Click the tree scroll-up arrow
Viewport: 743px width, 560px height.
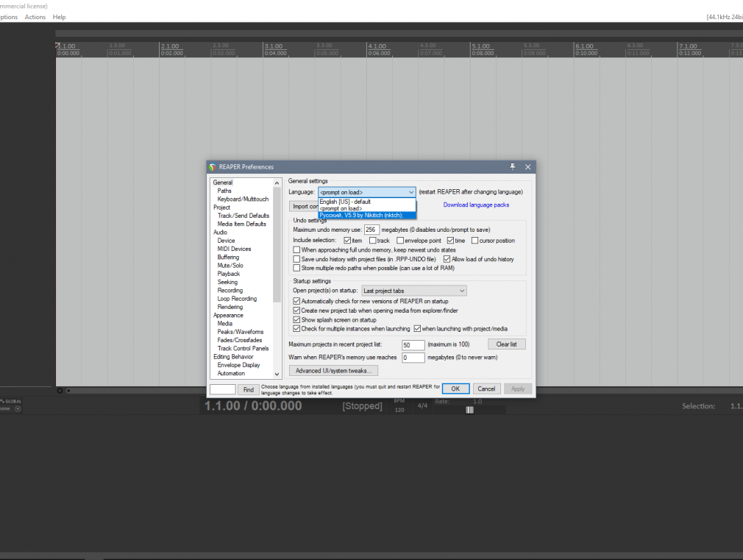tap(277, 183)
